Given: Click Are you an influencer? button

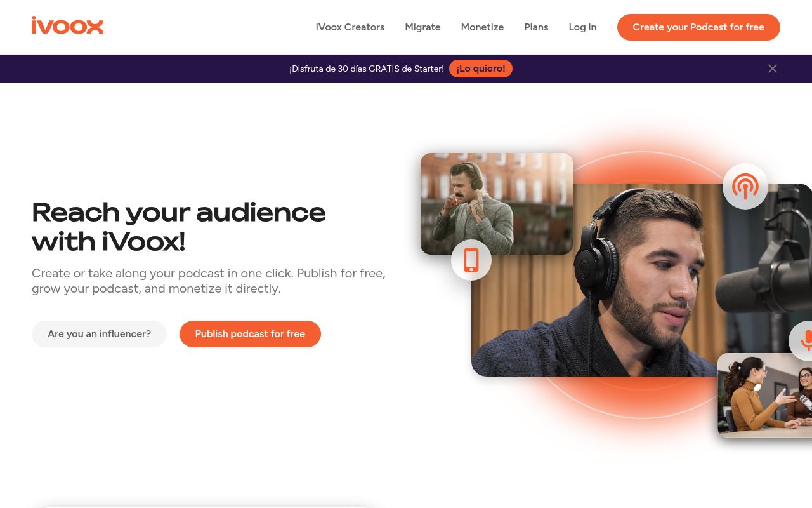Looking at the screenshot, I should (99, 334).
